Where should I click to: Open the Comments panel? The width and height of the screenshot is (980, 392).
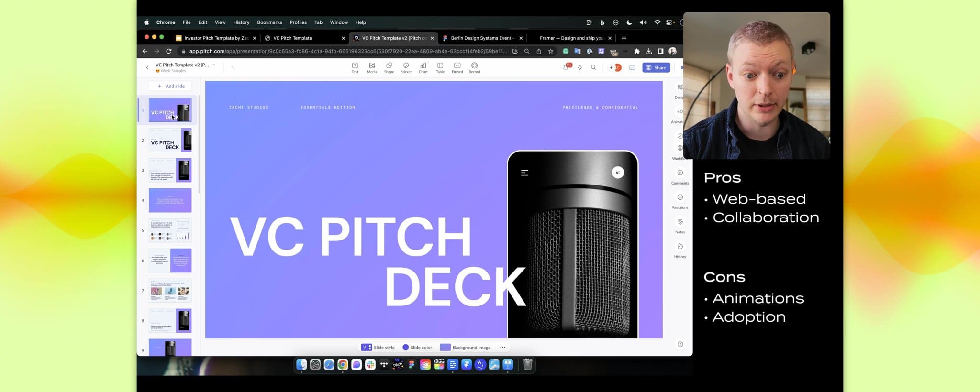click(x=680, y=176)
